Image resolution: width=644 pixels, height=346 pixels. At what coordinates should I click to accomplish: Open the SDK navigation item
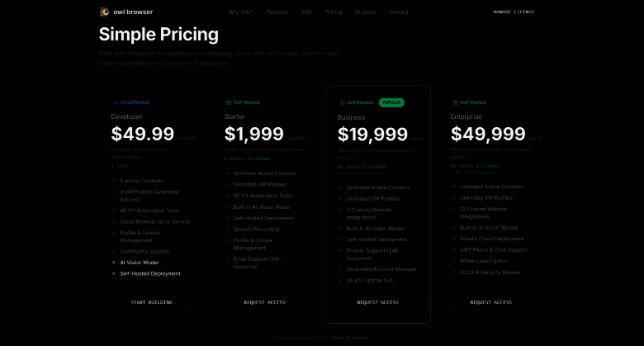pyautogui.click(x=306, y=12)
